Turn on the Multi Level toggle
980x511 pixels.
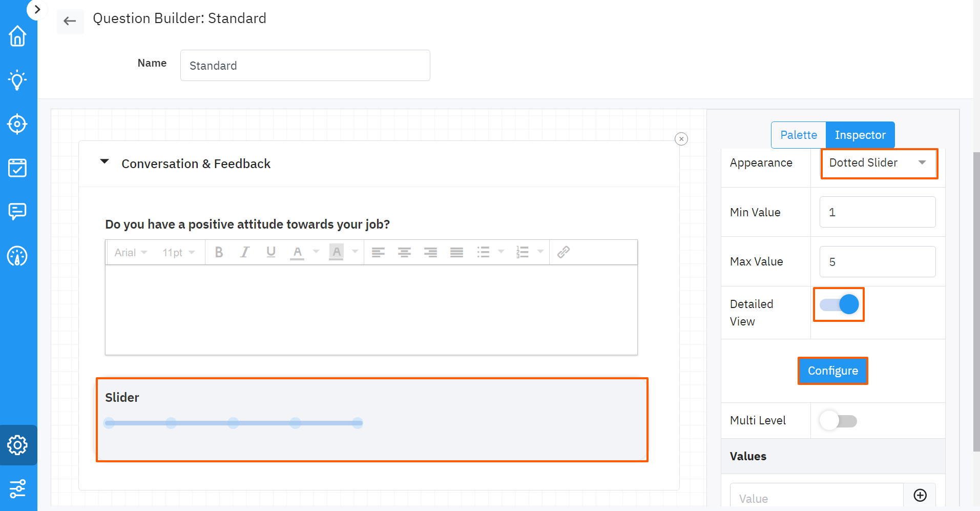point(838,420)
